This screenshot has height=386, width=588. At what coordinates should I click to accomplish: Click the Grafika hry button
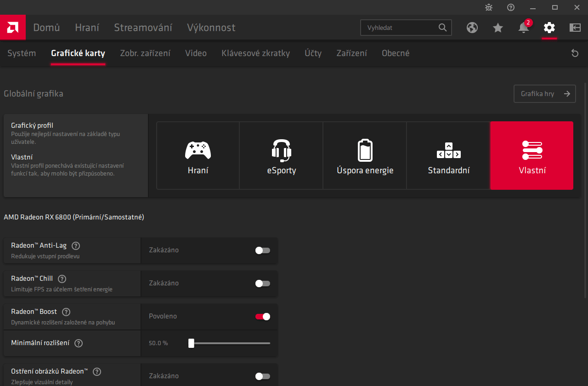click(x=545, y=94)
